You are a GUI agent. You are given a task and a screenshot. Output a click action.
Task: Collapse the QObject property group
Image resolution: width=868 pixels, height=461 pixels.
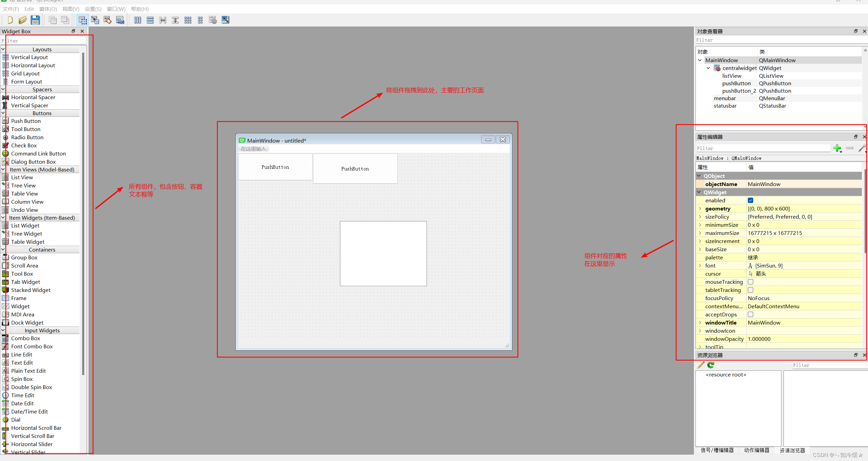click(x=699, y=176)
